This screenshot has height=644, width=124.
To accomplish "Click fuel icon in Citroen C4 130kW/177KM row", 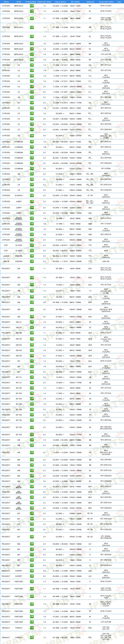I will coord(32,103).
